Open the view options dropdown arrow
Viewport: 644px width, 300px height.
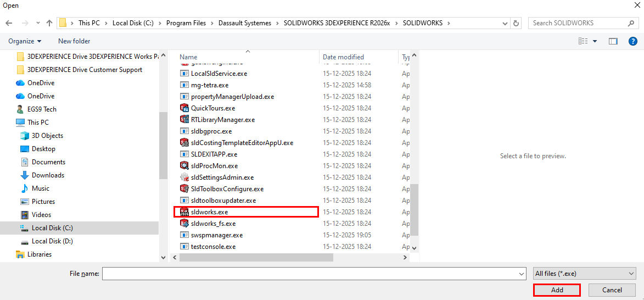[595, 41]
